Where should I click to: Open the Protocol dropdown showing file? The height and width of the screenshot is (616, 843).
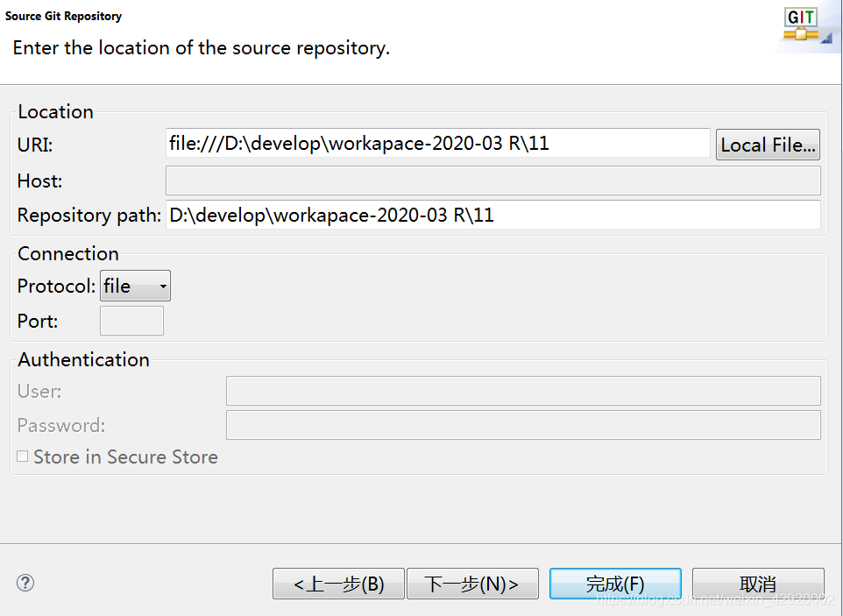coord(136,286)
